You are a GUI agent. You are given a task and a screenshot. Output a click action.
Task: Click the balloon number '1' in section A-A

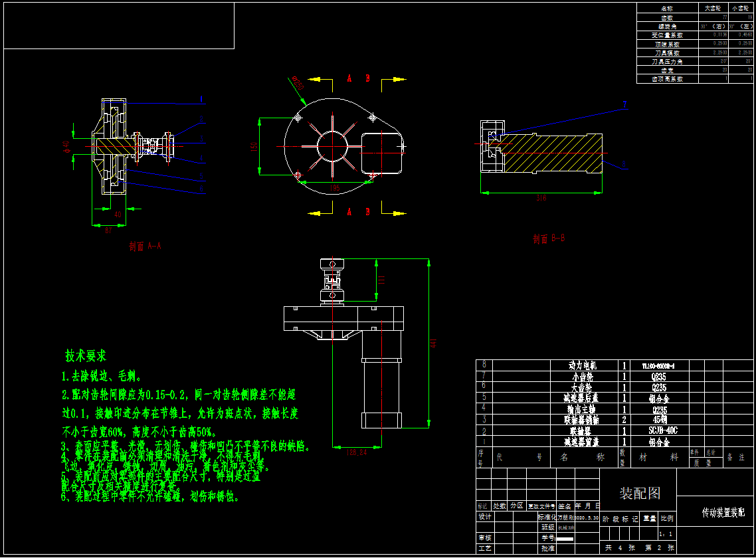pyautogui.click(x=201, y=100)
